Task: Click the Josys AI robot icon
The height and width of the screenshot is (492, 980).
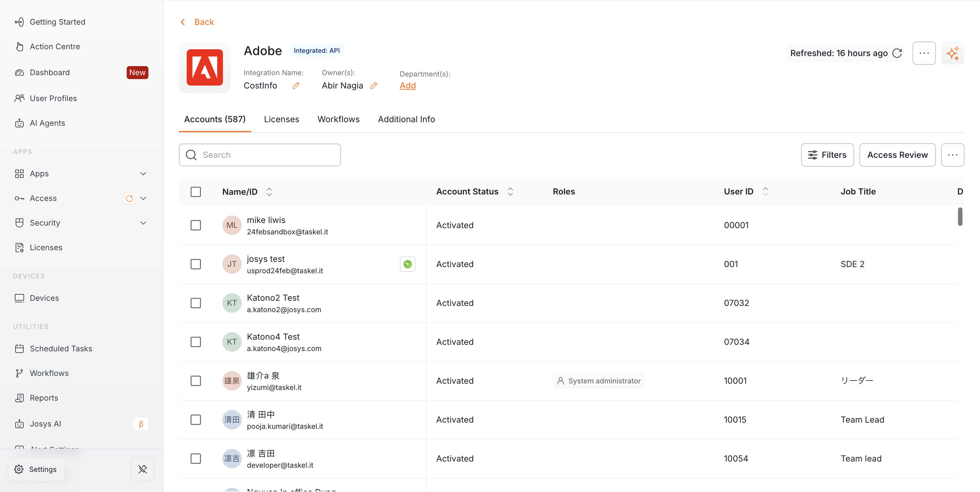Action: 19,424
